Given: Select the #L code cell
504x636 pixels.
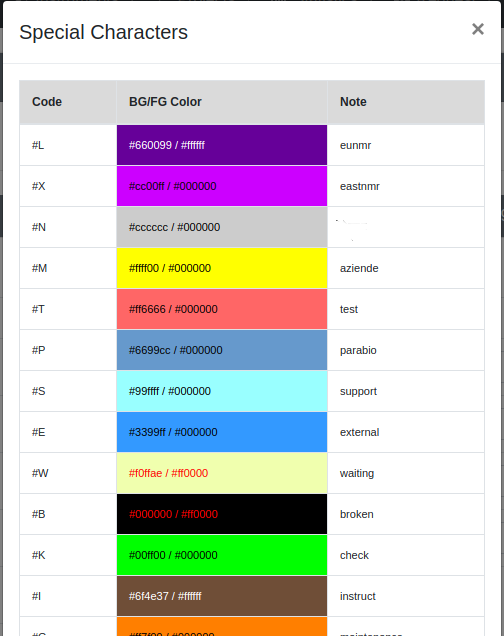Looking at the screenshot, I should (x=68, y=145).
